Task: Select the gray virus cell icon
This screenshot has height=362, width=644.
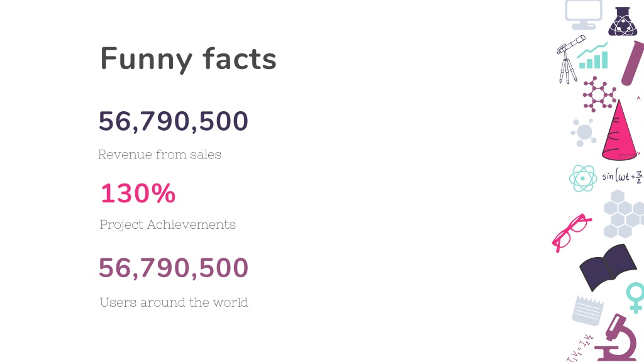Action: [x=583, y=132]
